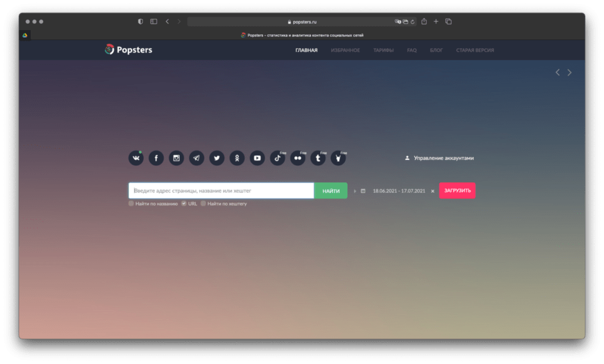Screen dimensions: 604x364
Task: Toggle the URL search option
Action: (184, 204)
